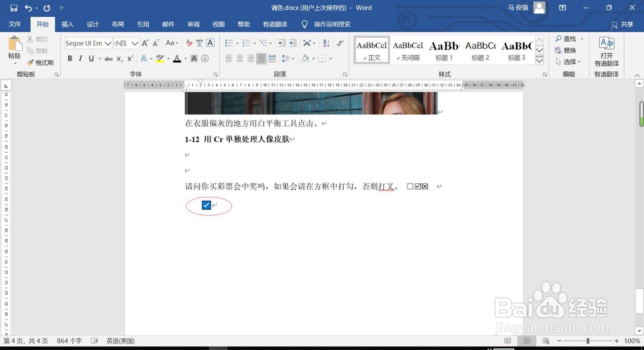Open the Font dialog launcher

click(216, 75)
